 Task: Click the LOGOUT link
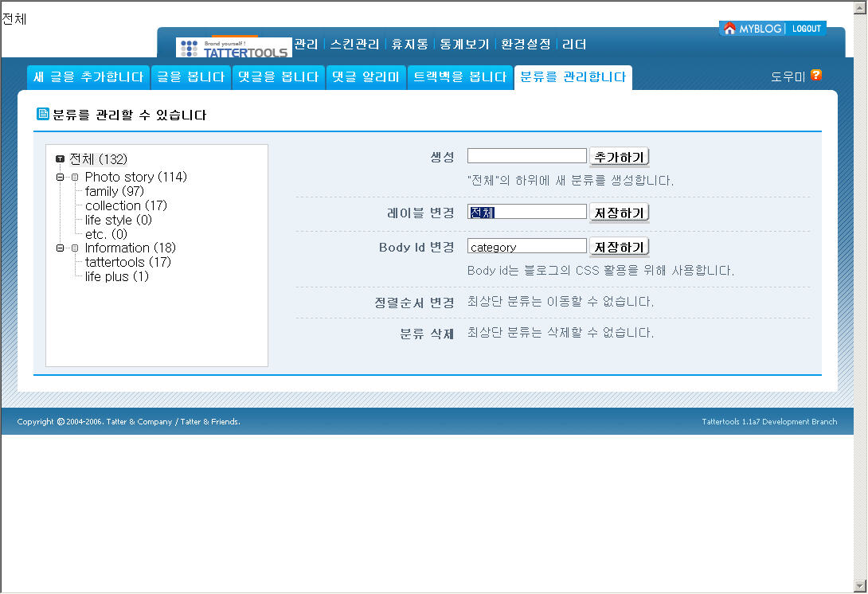(806, 29)
